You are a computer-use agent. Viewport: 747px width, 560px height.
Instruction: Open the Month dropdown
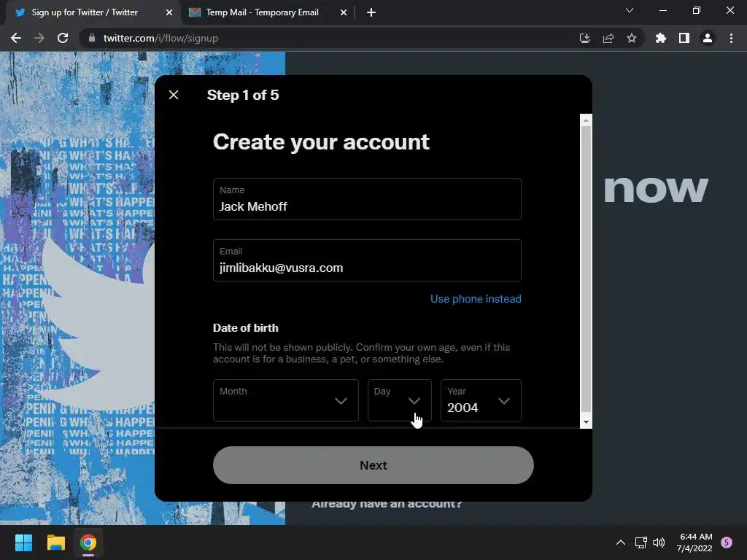(285, 400)
